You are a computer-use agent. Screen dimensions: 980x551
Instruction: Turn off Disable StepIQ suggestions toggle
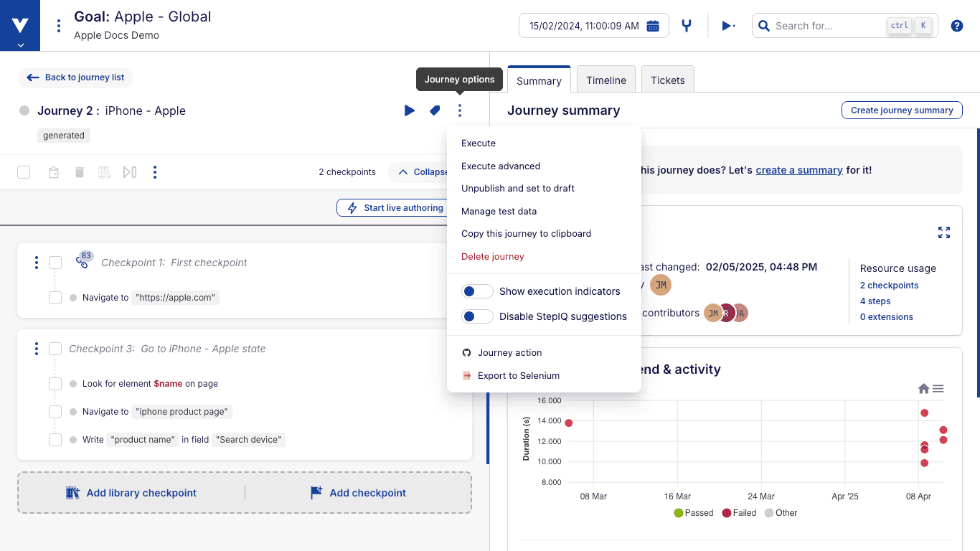pyautogui.click(x=477, y=316)
